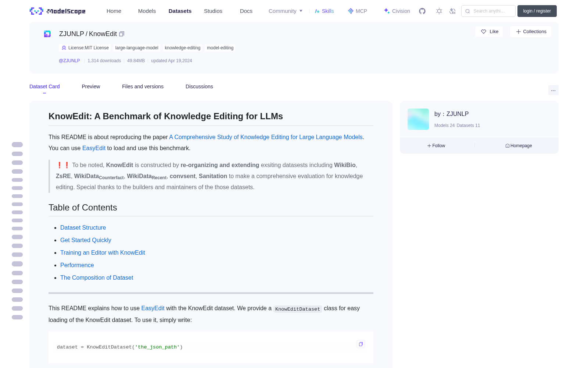
Task: Select the Dataset Card tab
Action: pos(44,86)
